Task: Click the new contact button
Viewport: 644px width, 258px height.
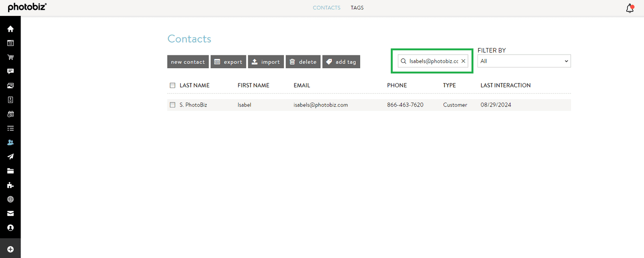Action: point(188,61)
